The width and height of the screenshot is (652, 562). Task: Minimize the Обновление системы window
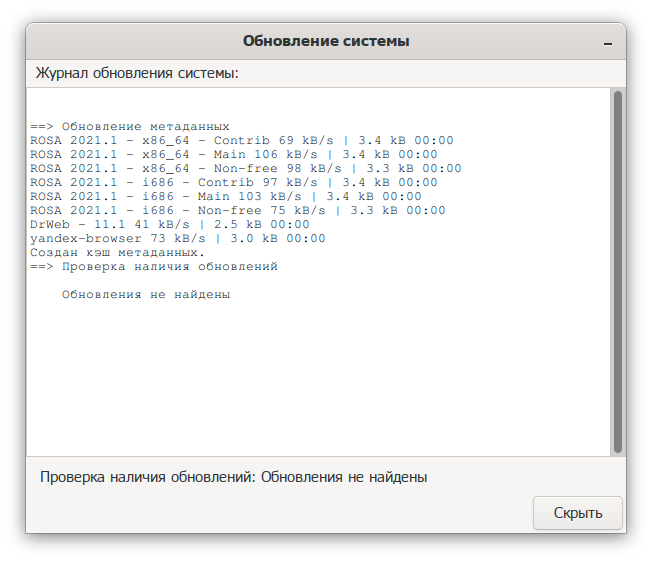click(x=608, y=43)
